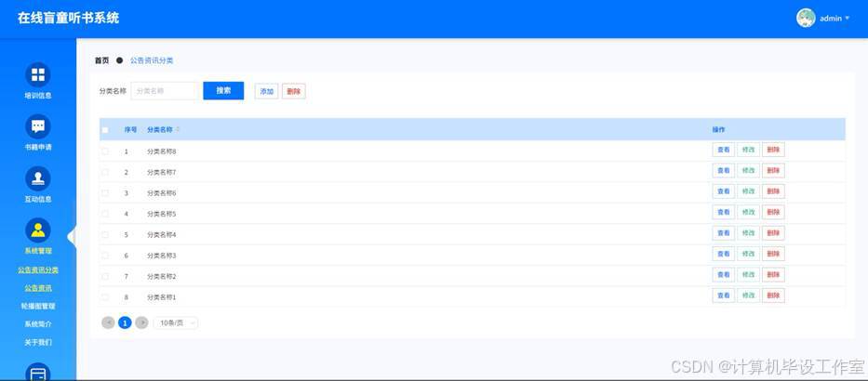Click 公告资讯分类 in the breadcrumb
This screenshot has width=868, height=381.
pos(152,60)
